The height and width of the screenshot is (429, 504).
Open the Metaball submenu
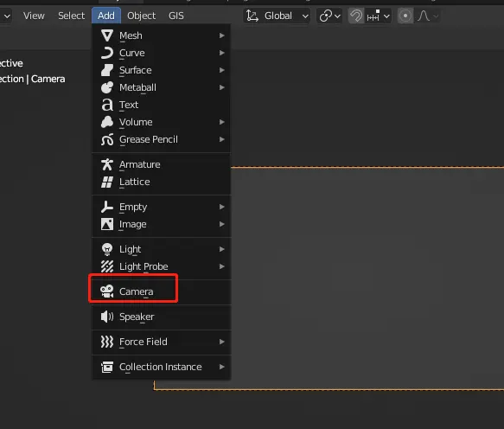(x=162, y=87)
